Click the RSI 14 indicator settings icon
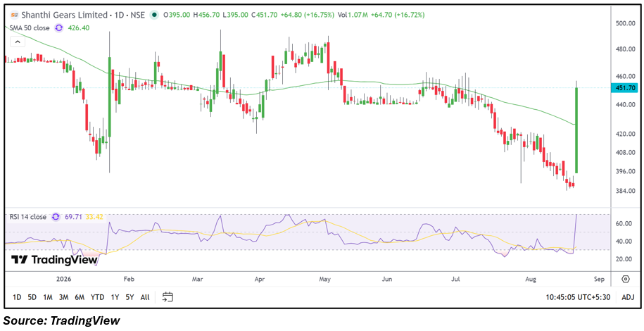This screenshot has height=331, width=644. [56, 217]
